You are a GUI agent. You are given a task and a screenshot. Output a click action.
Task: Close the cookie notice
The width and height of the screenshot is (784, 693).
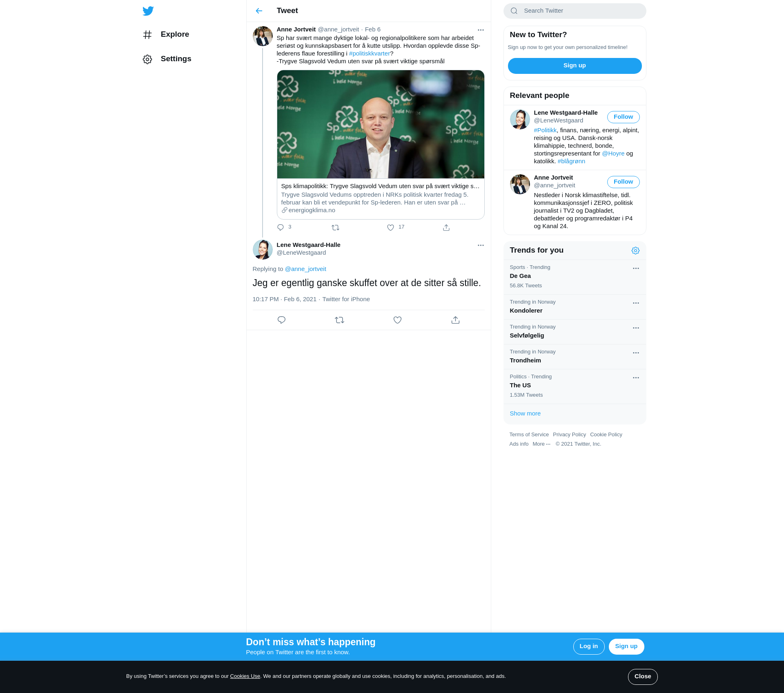[642, 677]
